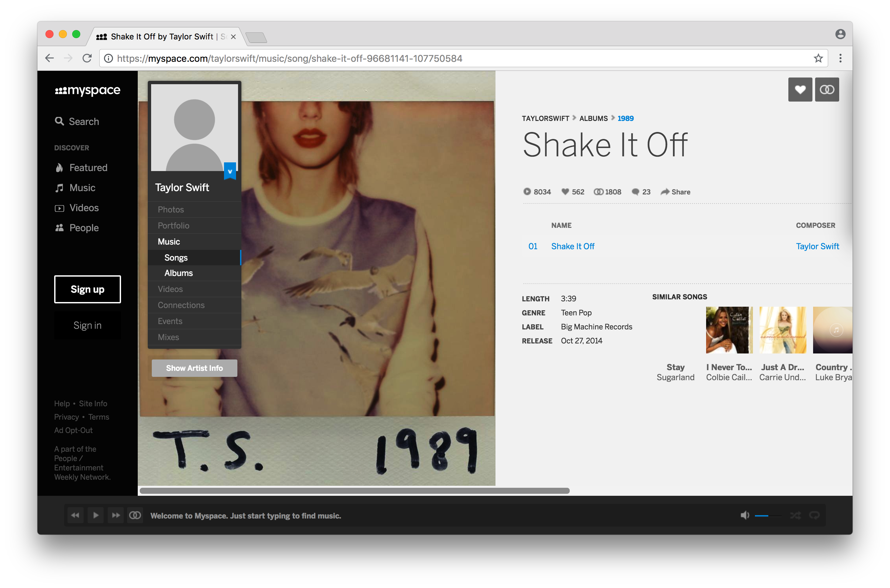
Task: Click the shuffle icon in player bar
Action: pyautogui.click(x=799, y=515)
